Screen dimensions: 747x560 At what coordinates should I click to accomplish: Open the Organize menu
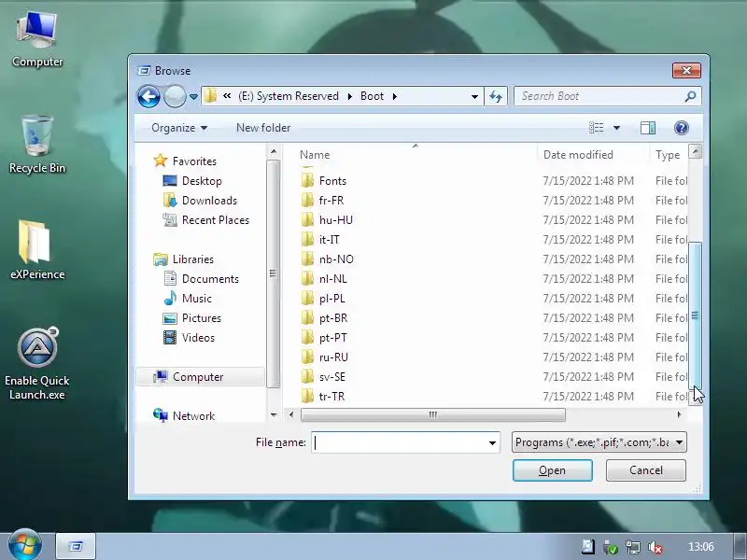(179, 128)
